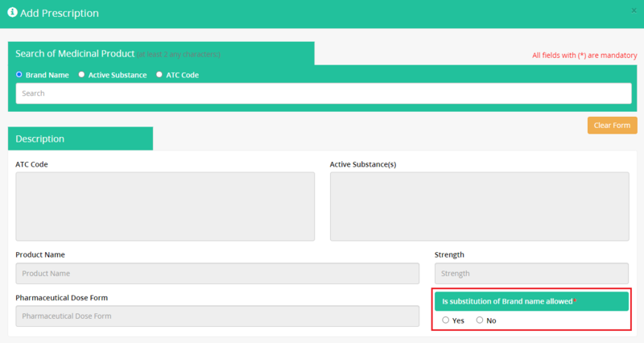Close the Add Prescription dialog
The width and height of the screenshot is (644, 343).
click(636, 10)
